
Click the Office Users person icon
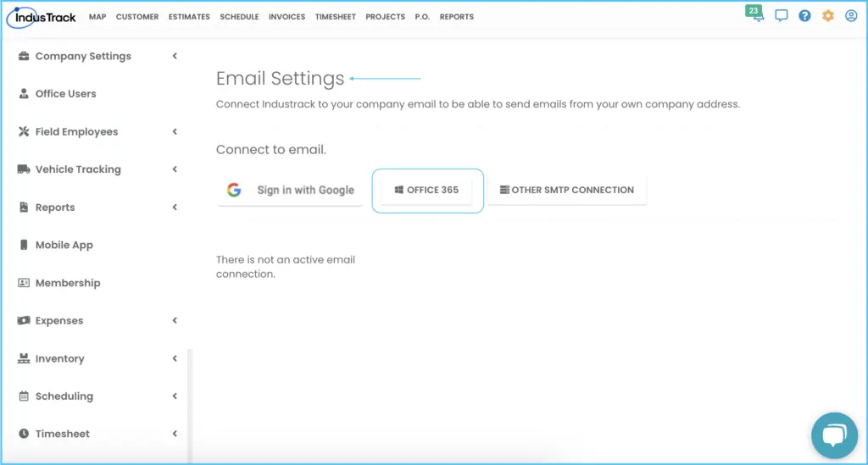coord(23,93)
